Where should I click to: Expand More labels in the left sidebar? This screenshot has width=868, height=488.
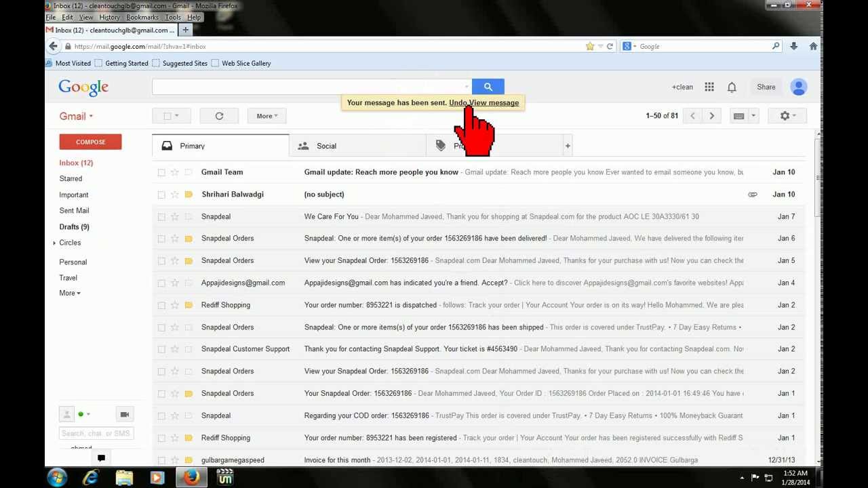tap(70, 293)
